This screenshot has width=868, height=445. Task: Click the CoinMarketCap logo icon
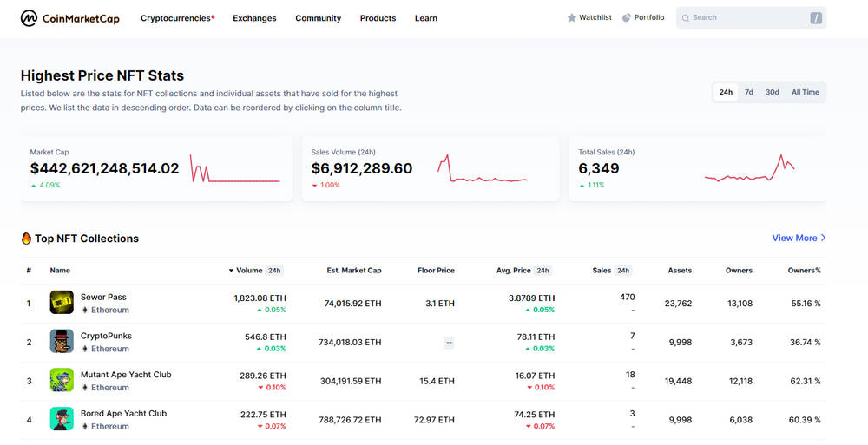tap(29, 18)
